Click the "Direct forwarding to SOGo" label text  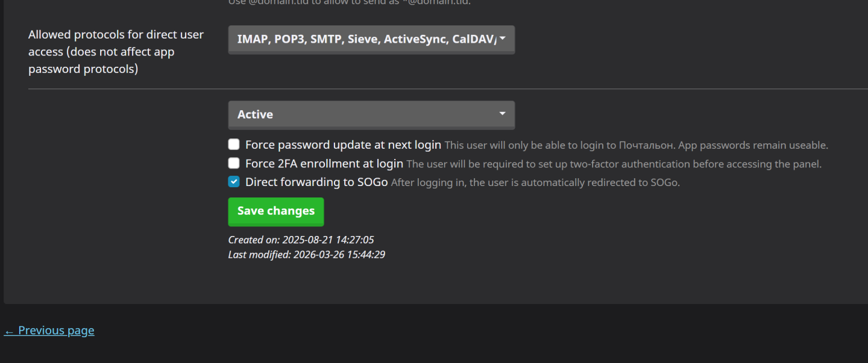pyautogui.click(x=316, y=182)
